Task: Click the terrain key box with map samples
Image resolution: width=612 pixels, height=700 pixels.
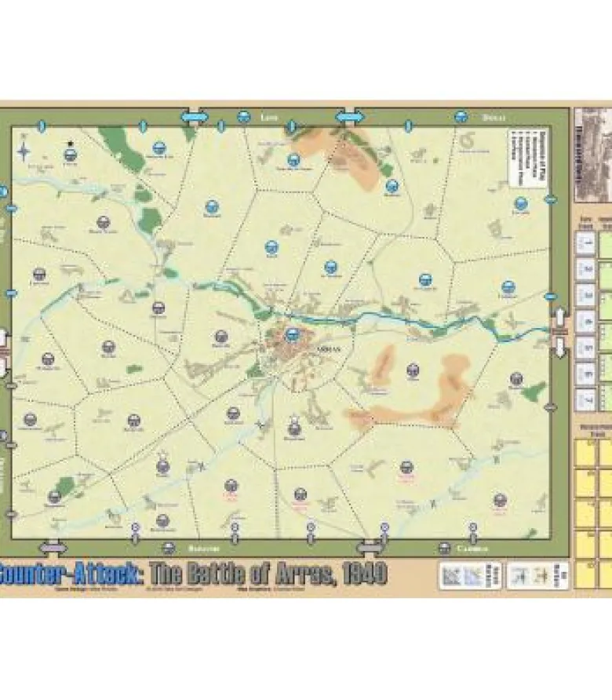Action: pos(471,576)
